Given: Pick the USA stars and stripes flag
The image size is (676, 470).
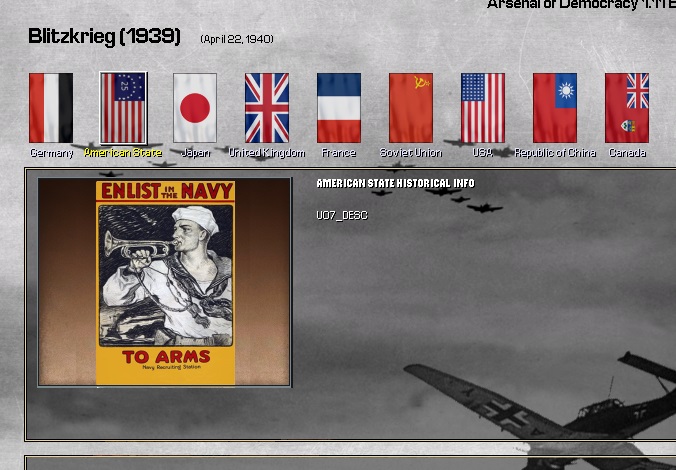Looking at the screenshot, I should [x=483, y=108].
